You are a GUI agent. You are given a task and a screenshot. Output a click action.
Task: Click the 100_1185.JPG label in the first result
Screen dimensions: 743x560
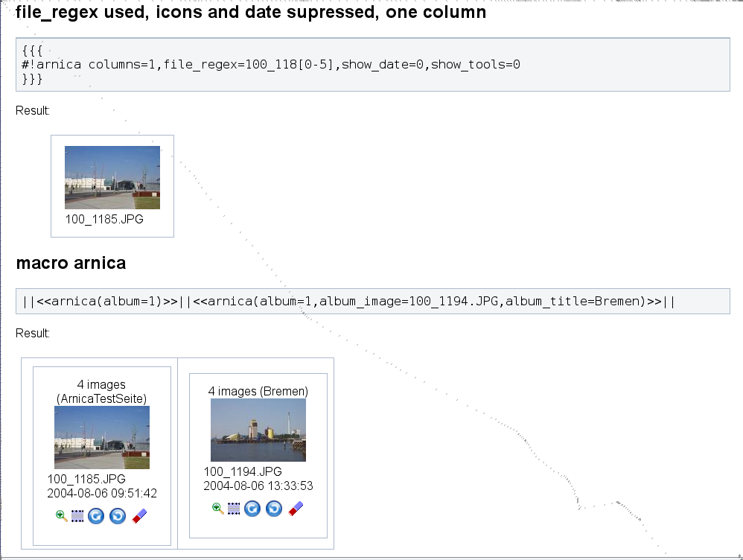coord(104,220)
